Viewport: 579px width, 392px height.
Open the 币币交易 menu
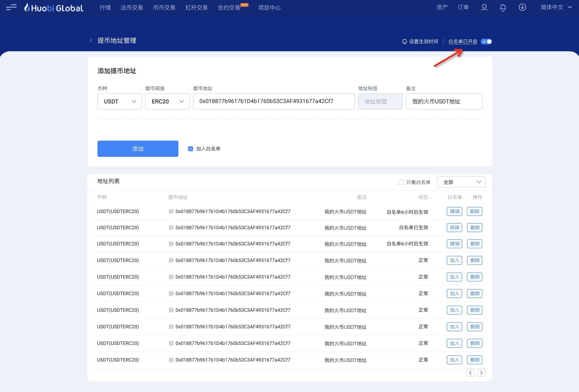coord(164,8)
